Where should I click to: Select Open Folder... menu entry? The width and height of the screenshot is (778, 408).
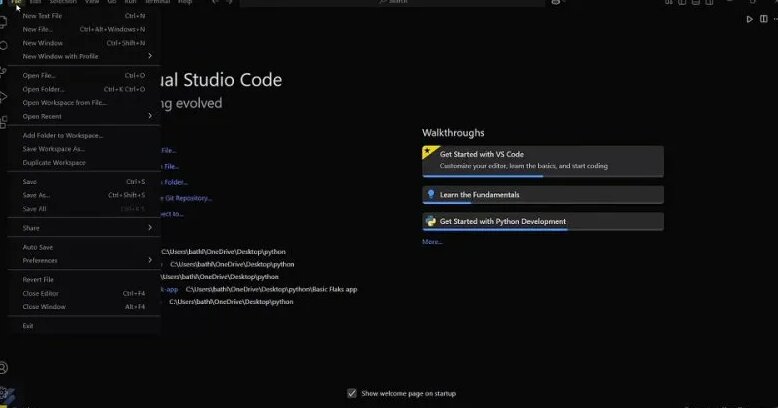(84, 89)
